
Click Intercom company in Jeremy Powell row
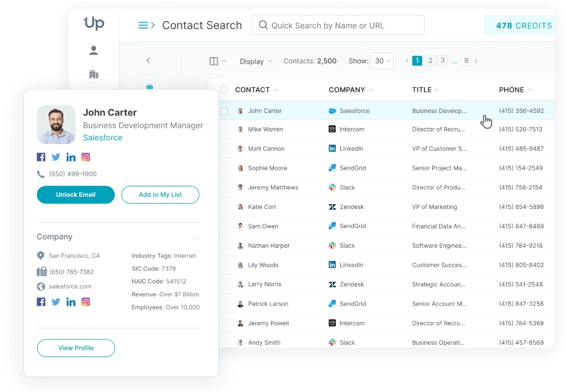[352, 323]
